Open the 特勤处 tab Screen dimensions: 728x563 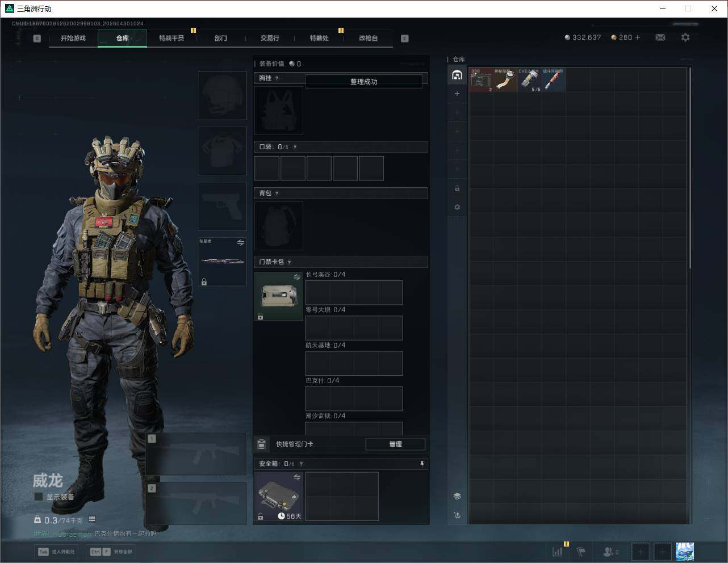(319, 38)
